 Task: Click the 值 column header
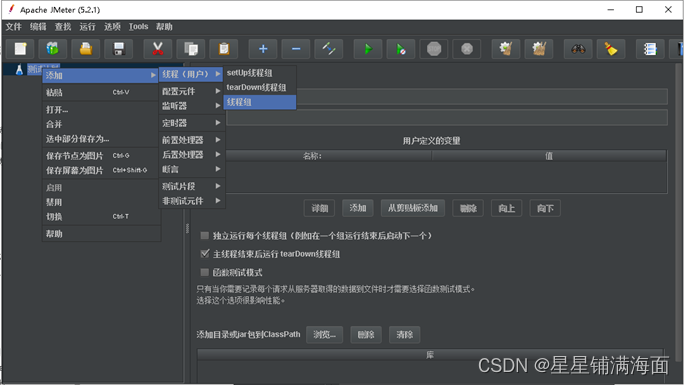pos(549,156)
